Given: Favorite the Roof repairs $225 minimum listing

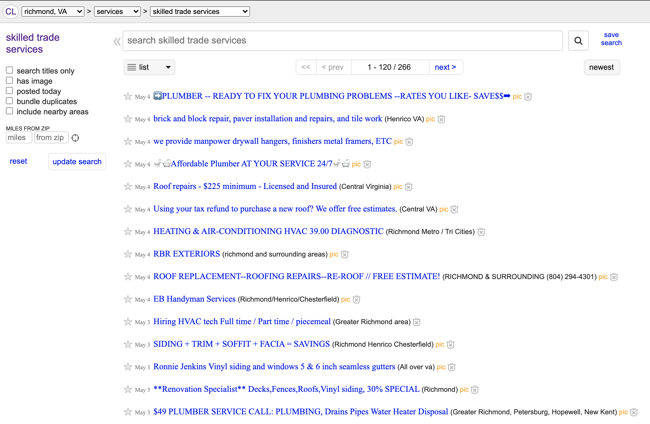Looking at the screenshot, I should [128, 187].
